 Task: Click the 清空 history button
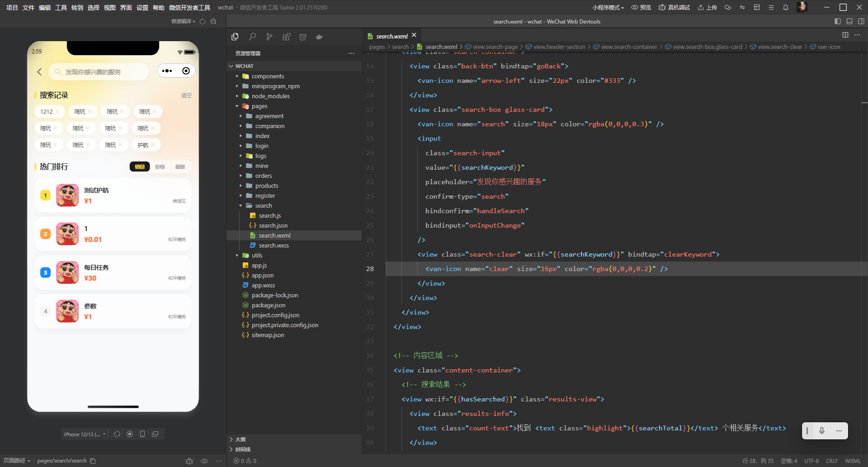pos(186,95)
